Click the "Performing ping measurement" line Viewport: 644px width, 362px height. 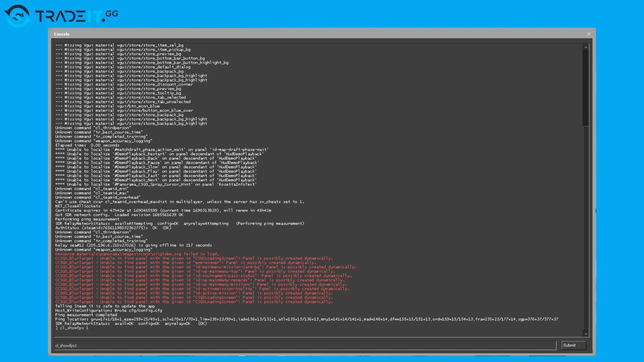(87, 219)
